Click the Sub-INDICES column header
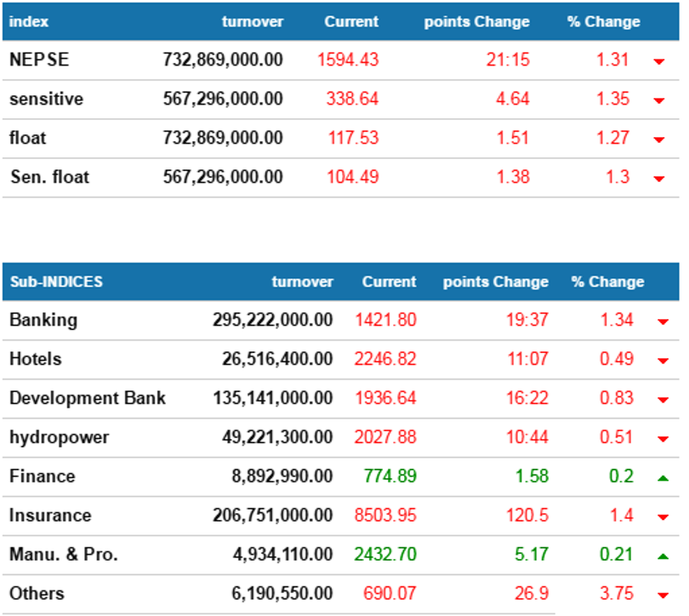The image size is (689, 616). (x=55, y=282)
